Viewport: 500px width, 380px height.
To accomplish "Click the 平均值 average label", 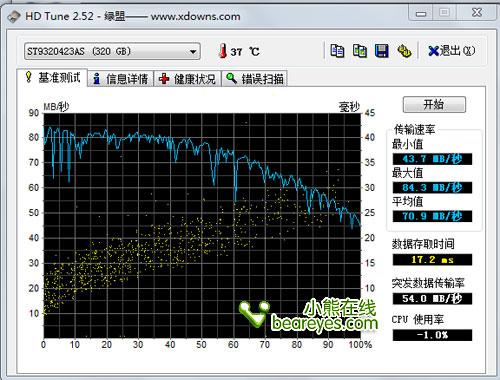I will (407, 201).
